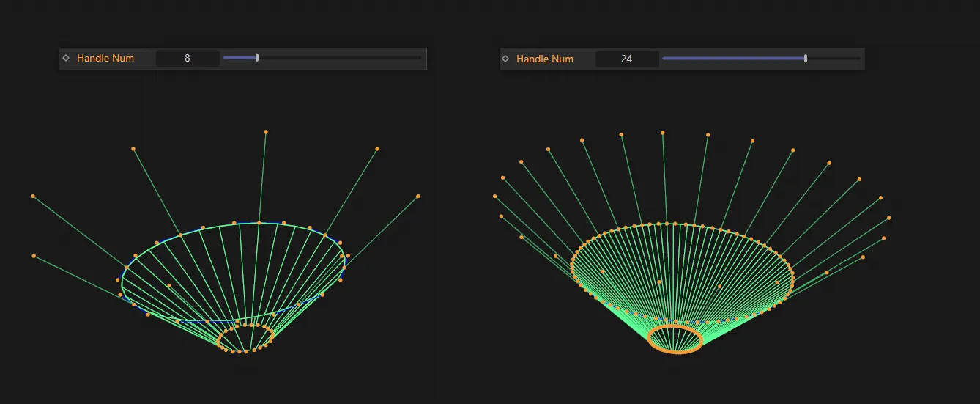The width and height of the screenshot is (980, 404).
Task: Click the right Handle Num label text
Action: [545, 59]
